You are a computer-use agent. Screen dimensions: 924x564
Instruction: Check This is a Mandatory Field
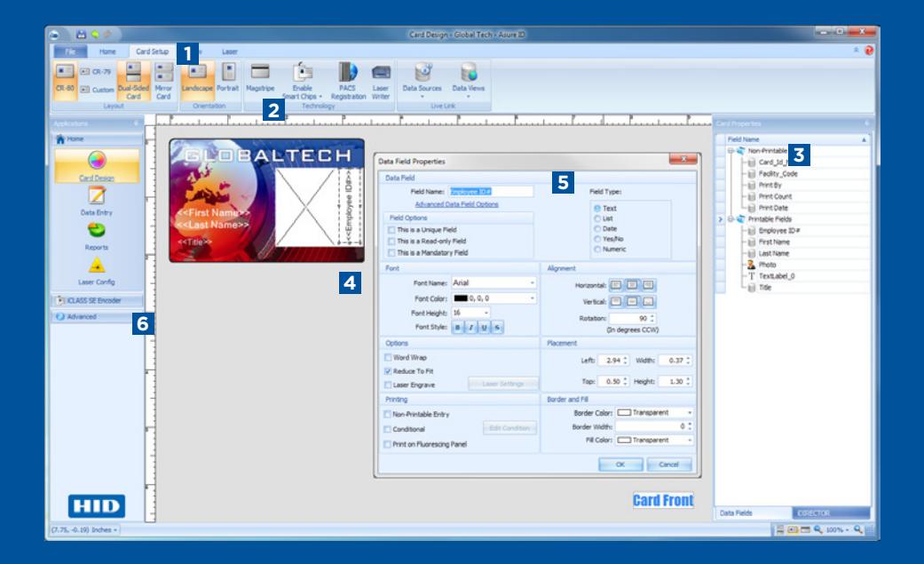pos(391,252)
